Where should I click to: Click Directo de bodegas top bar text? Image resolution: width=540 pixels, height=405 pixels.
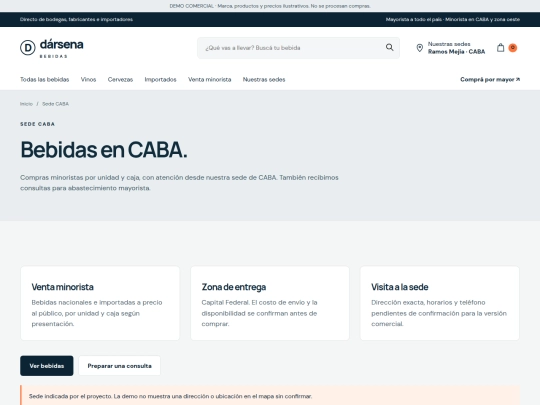coord(76,19)
